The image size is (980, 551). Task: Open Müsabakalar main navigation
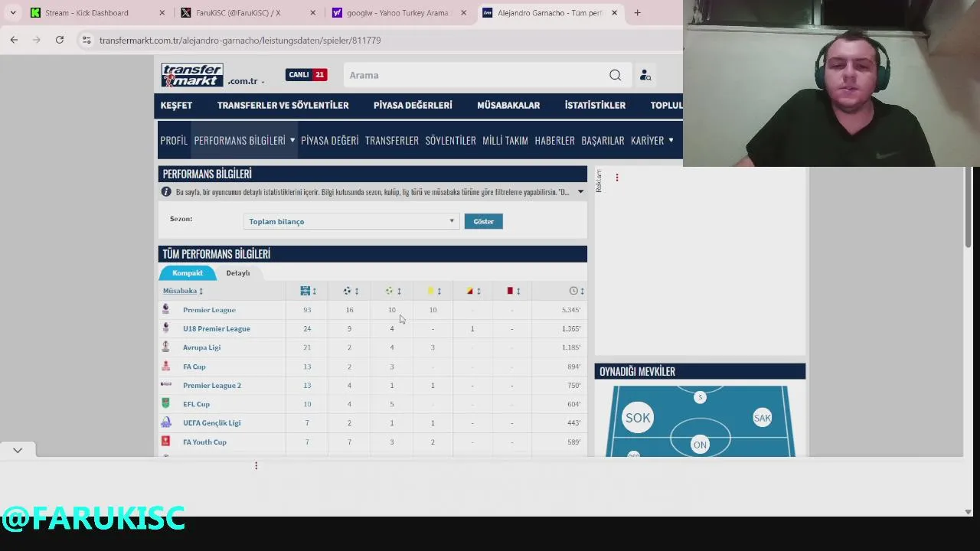508,106
